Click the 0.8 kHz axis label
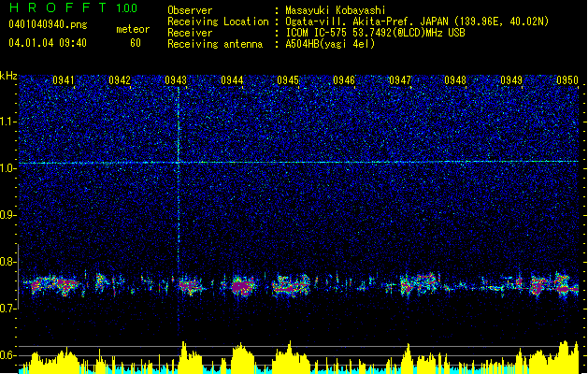The width and height of the screenshot is (588, 374). click(x=7, y=262)
